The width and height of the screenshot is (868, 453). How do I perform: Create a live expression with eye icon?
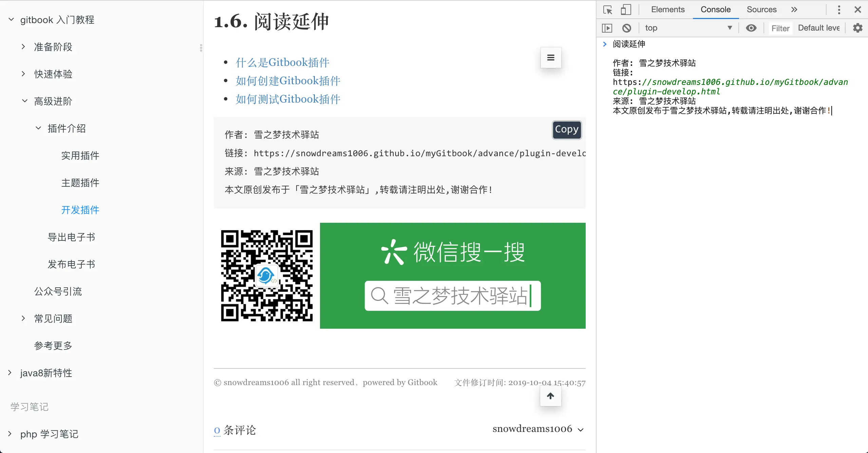[751, 28]
